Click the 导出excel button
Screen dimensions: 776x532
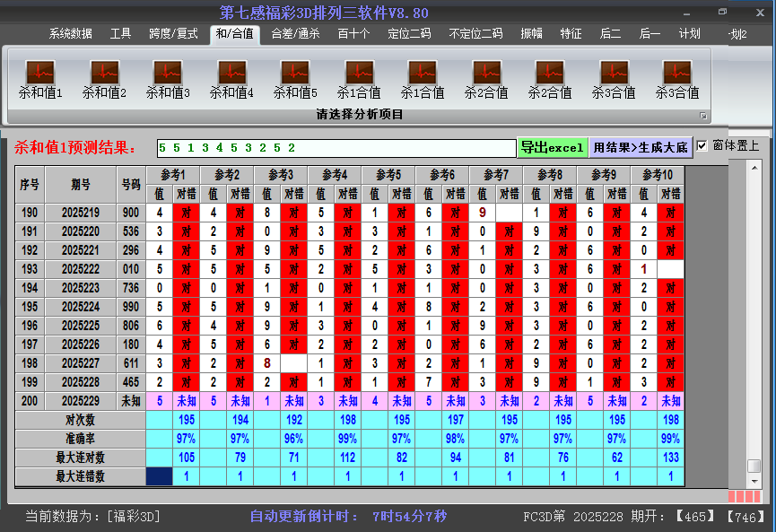(553, 147)
